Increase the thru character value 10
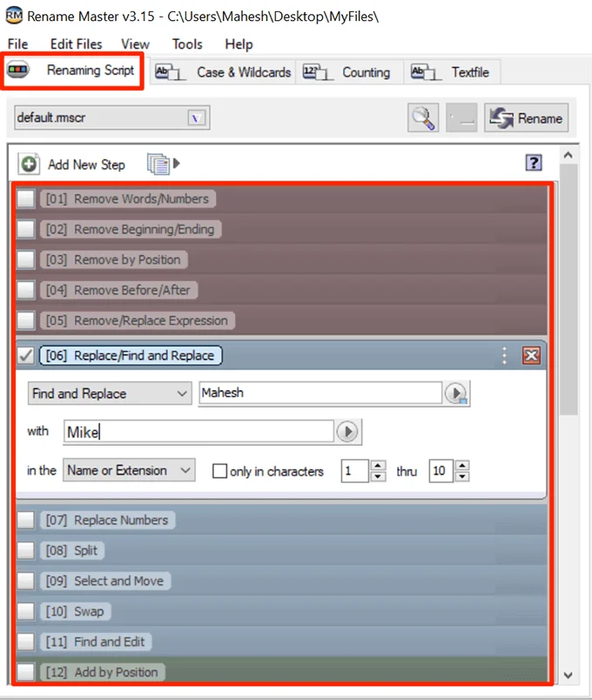The image size is (592, 700). point(462,465)
